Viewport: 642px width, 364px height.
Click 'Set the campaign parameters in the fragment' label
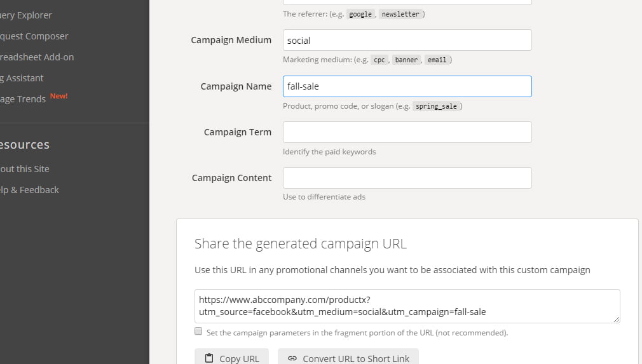coord(357,333)
